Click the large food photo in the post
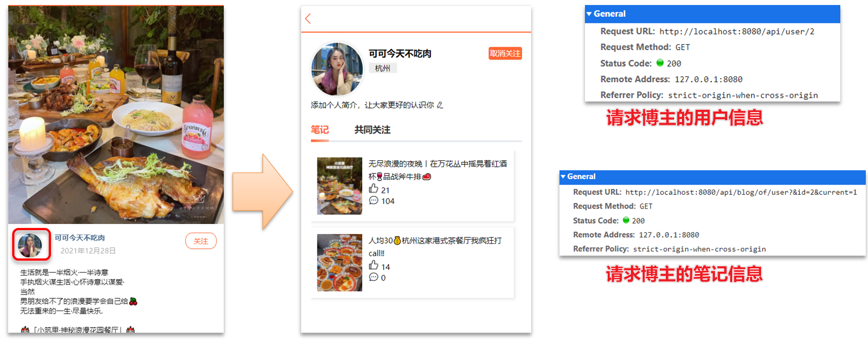Screen dimensions: 868x341 click(116, 115)
